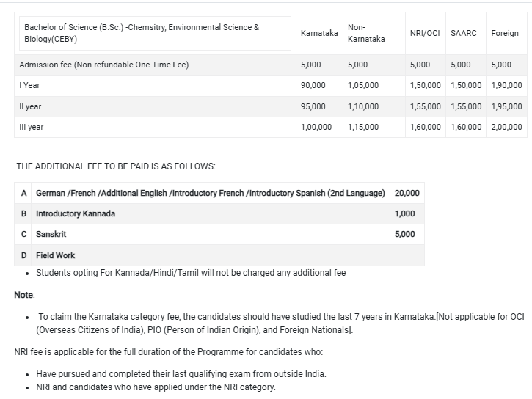
Task: Select the NRI/OCI column header
Action: [x=425, y=33]
